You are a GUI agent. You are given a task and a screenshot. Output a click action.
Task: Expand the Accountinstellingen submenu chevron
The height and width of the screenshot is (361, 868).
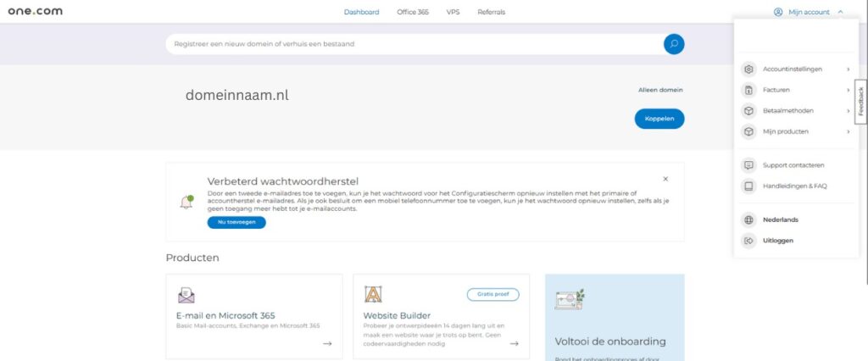848,69
